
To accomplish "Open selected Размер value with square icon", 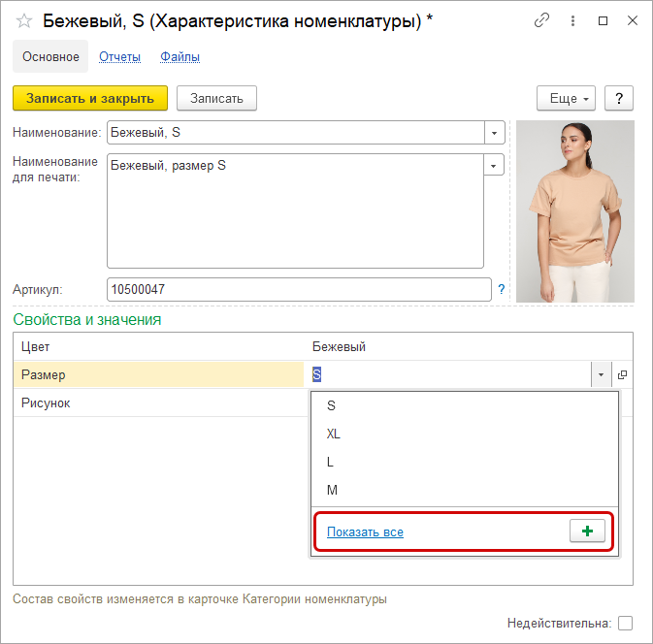I will point(622,374).
